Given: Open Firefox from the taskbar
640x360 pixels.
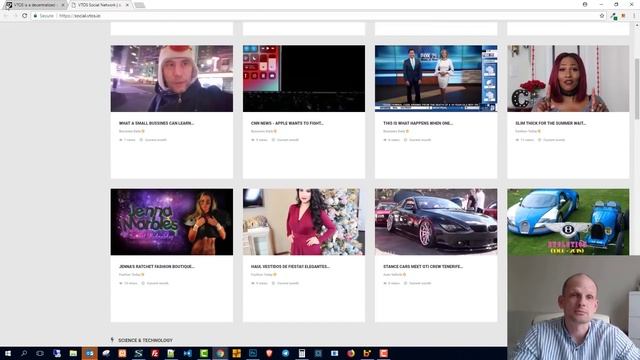Looking at the screenshot, I should coord(351,353).
